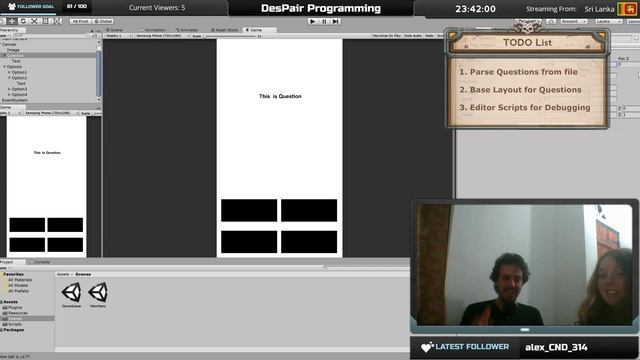The image size is (640, 360).
Task: Select the Resources folder
Action: pyautogui.click(x=18, y=313)
